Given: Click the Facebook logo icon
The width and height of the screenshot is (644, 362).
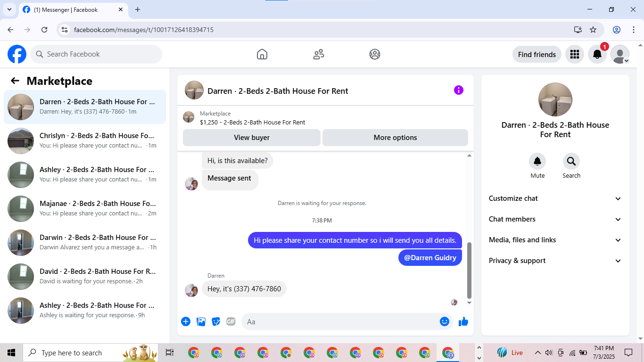Looking at the screenshot, I should tap(17, 54).
